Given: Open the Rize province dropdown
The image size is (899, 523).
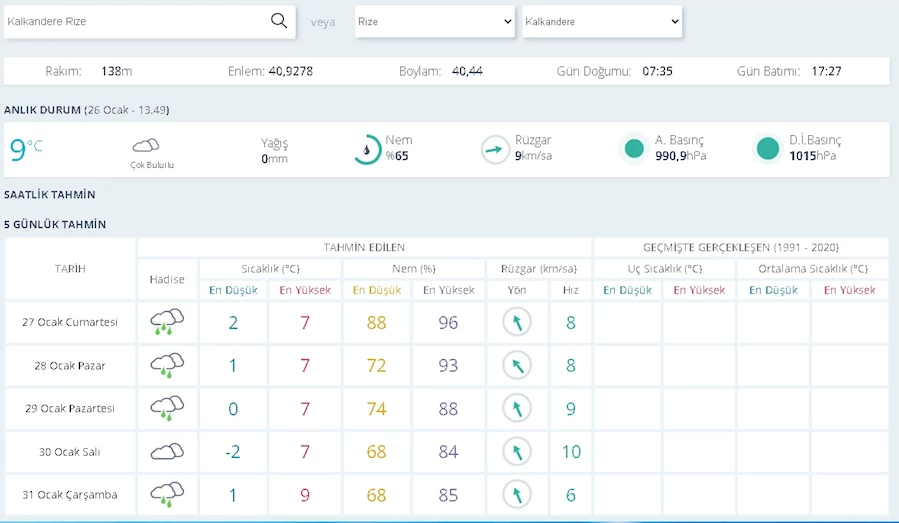Looking at the screenshot, I should point(435,22).
